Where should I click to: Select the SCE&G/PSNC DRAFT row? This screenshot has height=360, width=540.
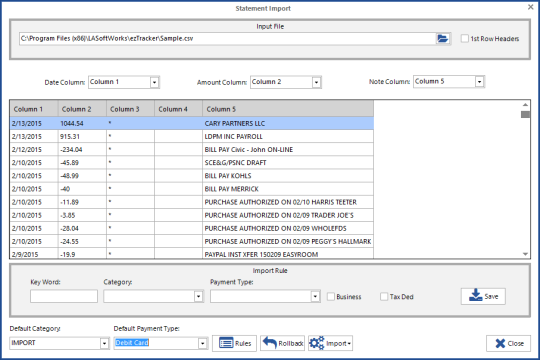(192, 163)
